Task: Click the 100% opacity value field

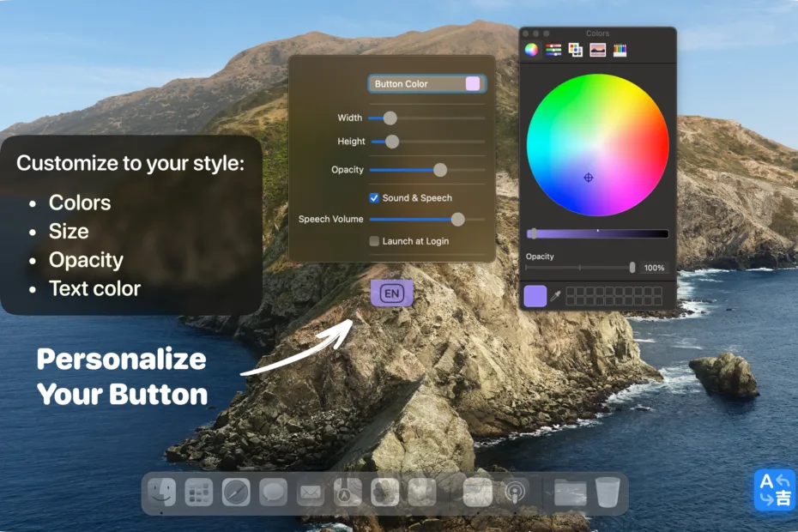Action: (x=654, y=268)
